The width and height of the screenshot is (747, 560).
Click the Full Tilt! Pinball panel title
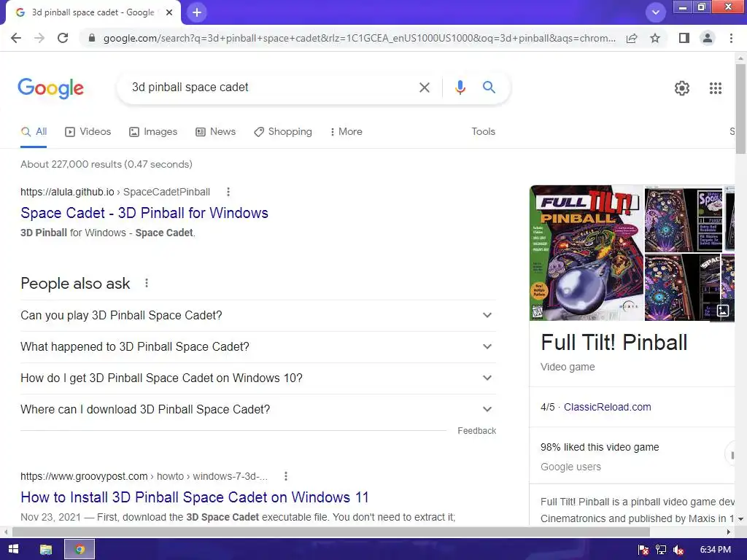(614, 343)
